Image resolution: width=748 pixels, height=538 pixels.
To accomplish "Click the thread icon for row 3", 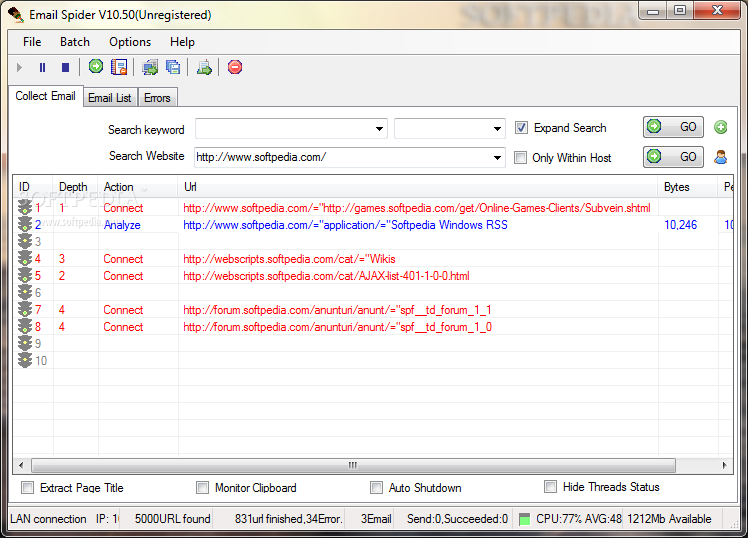I will click(x=25, y=241).
